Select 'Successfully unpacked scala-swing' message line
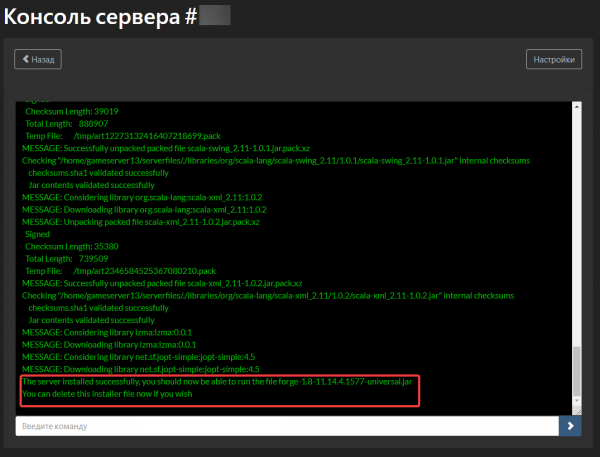The width and height of the screenshot is (600, 457). pyautogui.click(x=166, y=148)
